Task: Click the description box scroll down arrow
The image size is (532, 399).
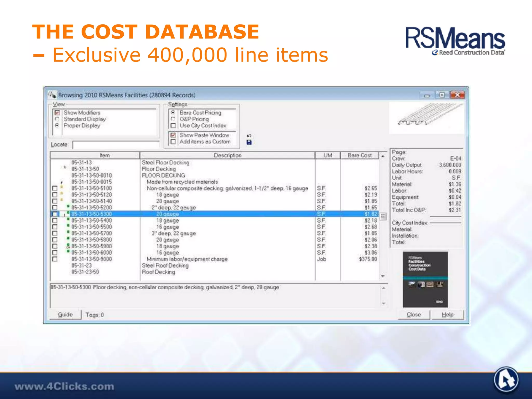Action: [x=384, y=303]
